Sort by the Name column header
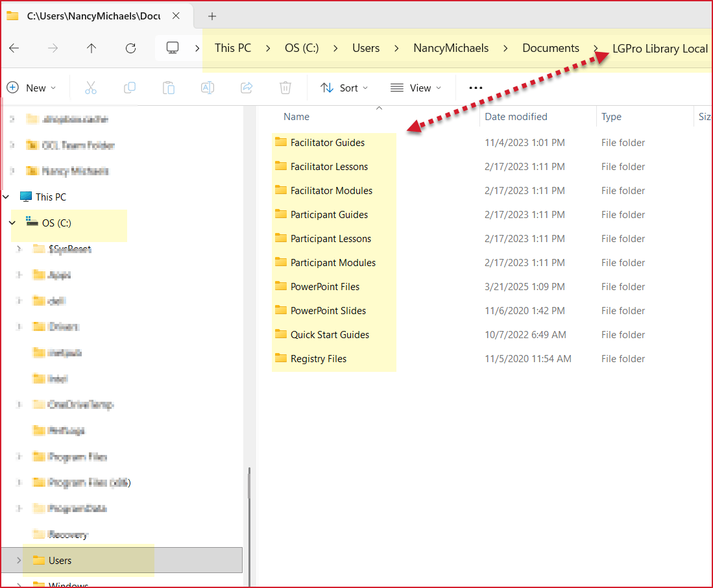 [x=296, y=117]
